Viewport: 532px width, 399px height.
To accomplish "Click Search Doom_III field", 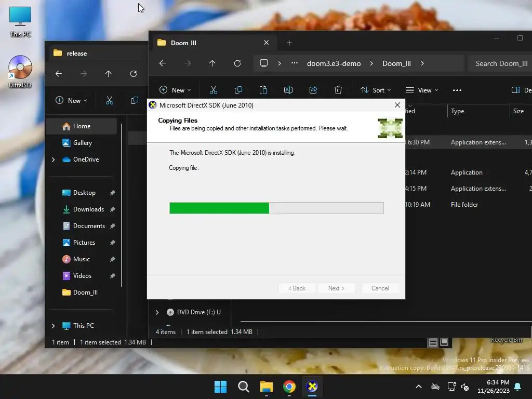I will (500, 63).
